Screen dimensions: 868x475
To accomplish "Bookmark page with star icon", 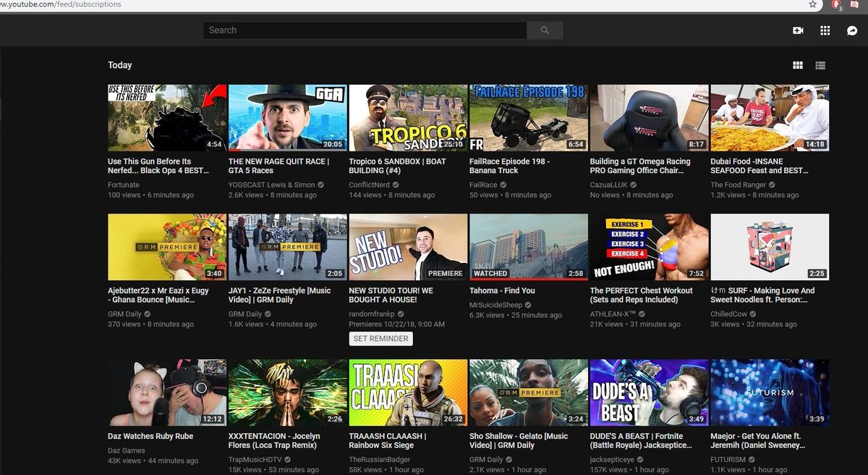I will pyautogui.click(x=813, y=4).
